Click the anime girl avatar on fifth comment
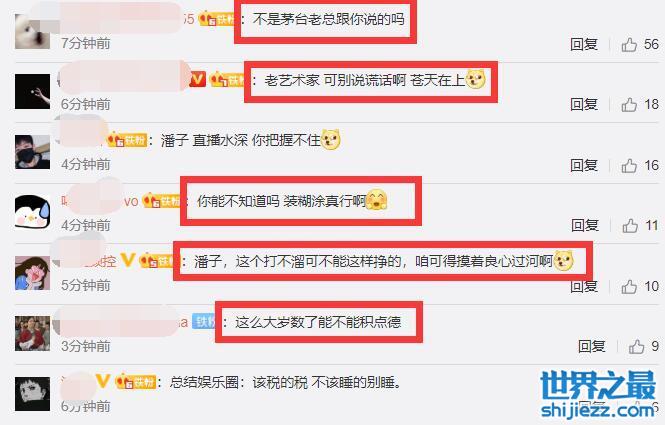 [x=32, y=273]
